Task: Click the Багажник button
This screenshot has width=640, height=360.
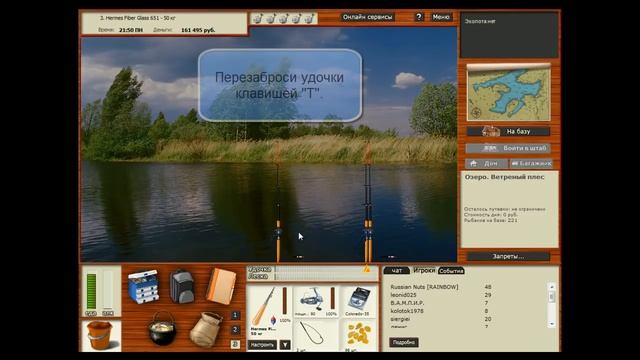Action: coord(531,163)
